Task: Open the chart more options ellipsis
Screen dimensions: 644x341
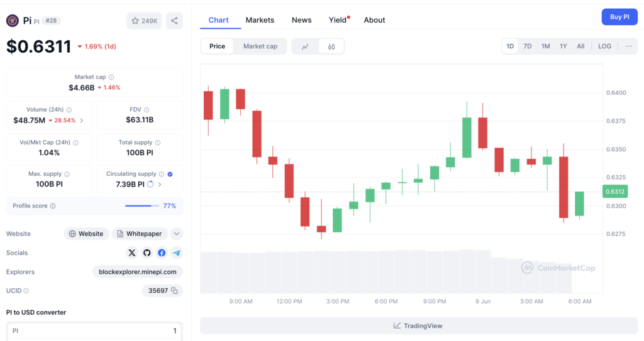Action: (629, 46)
